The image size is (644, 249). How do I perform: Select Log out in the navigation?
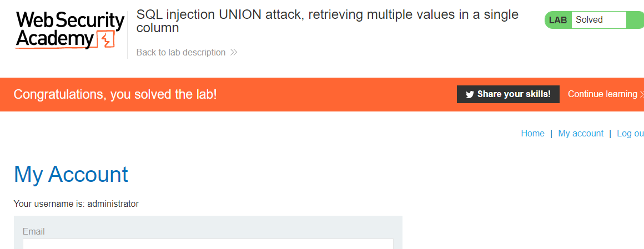(x=630, y=133)
